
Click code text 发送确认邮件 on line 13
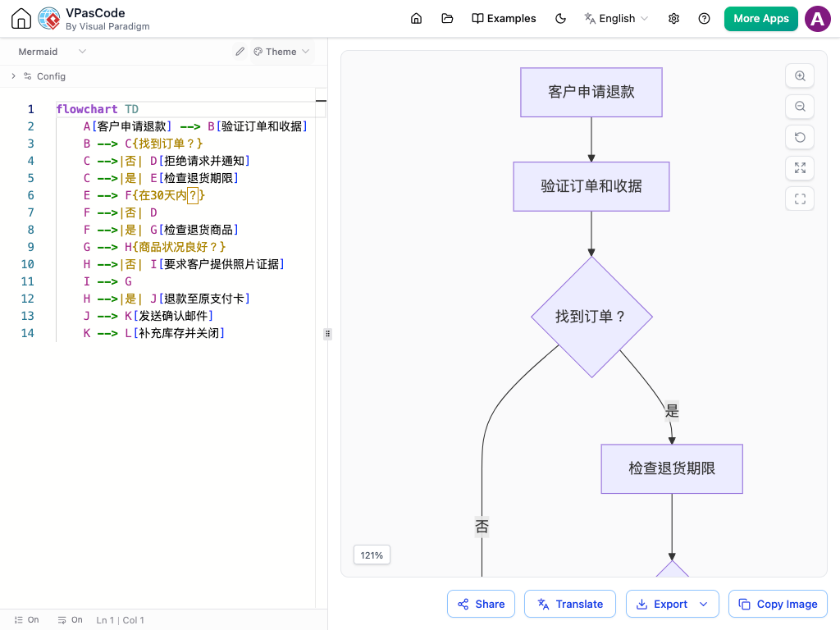click(x=174, y=316)
